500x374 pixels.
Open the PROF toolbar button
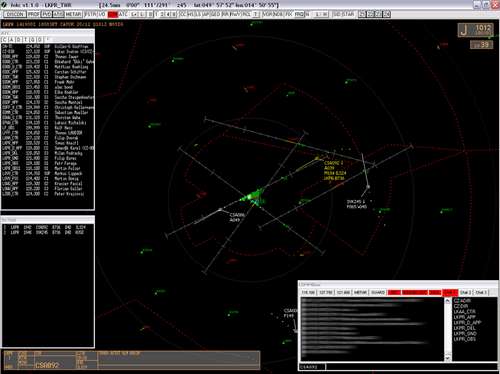[x=34, y=14]
